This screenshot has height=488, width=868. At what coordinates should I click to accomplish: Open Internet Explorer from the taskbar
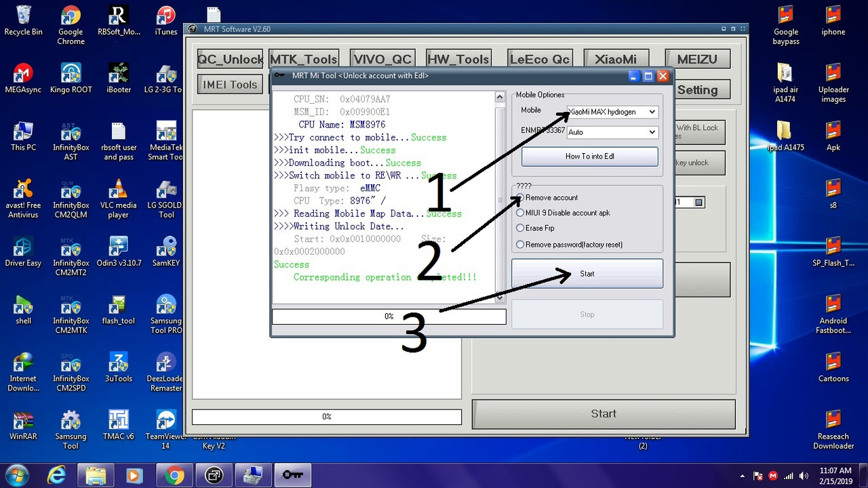[x=56, y=475]
